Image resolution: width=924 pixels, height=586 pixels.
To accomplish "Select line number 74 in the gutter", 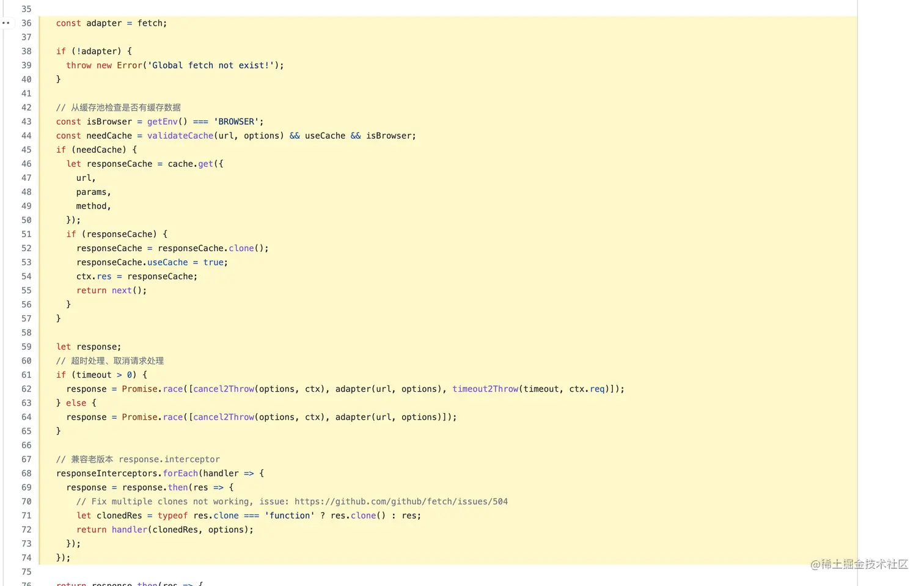I will pyautogui.click(x=26, y=557).
